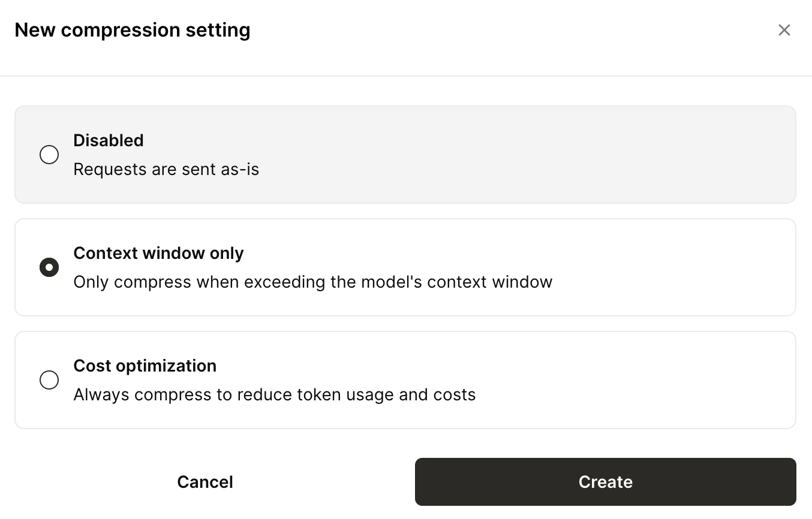Viewport: 812px width, 519px height.
Task: Click the 'Only compress when exceeding' description text
Action: tap(312, 282)
